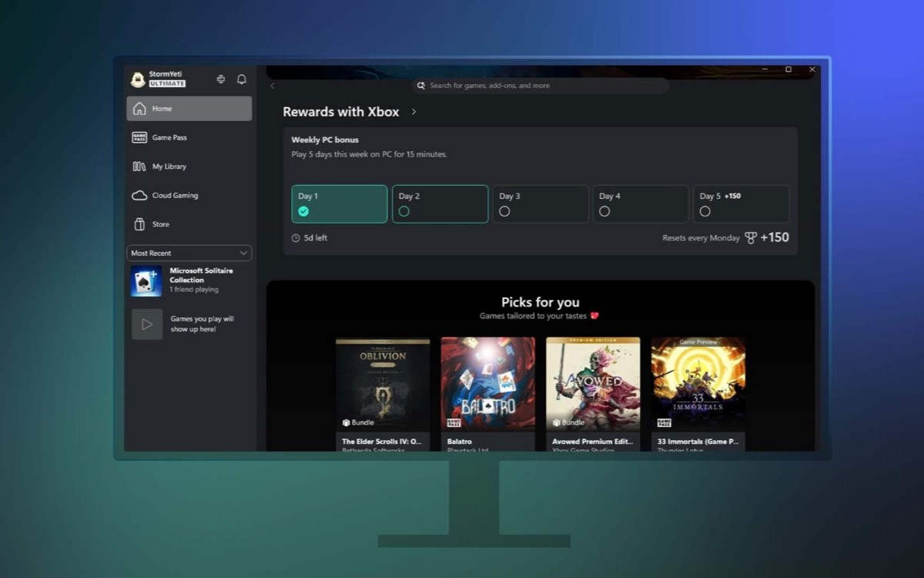This screenshot has height=578, width=924.
Task: Open Cloud Gaming in the sidebar
Action: click(x=189, y=195)
